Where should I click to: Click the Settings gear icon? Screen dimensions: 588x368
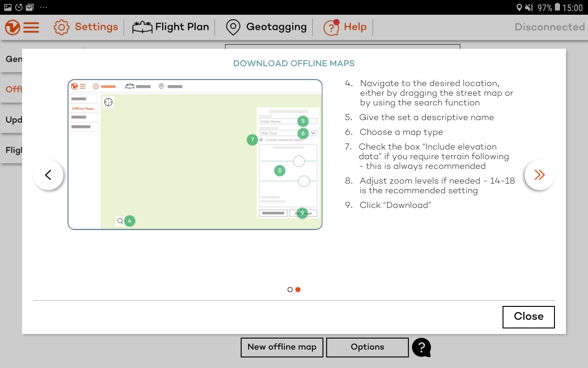[62, 28]
